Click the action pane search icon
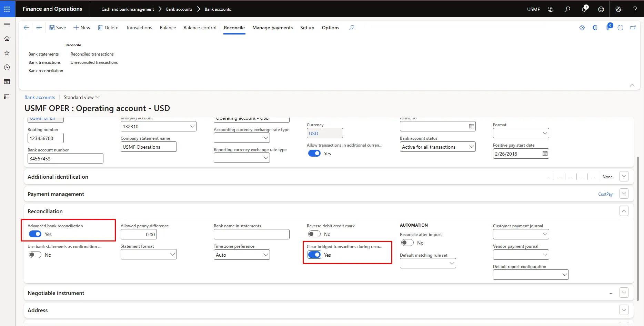This screenshot has height=326, width=644. pos(352,28)
